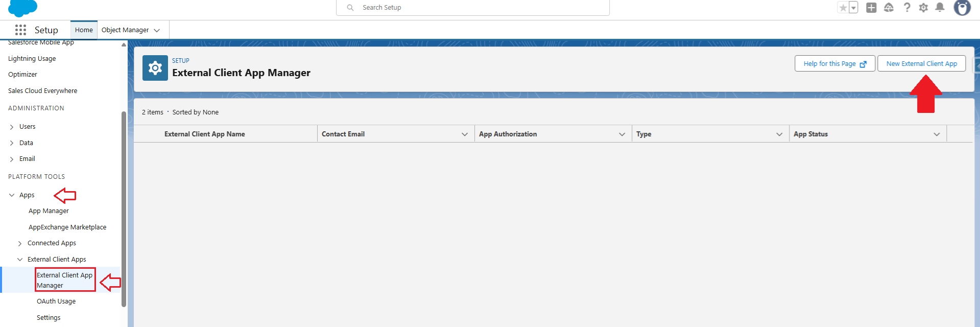Click the Help question mark icon
Image resolution: width=980 pixels, height=327 pixels.
tap(906, 8)
